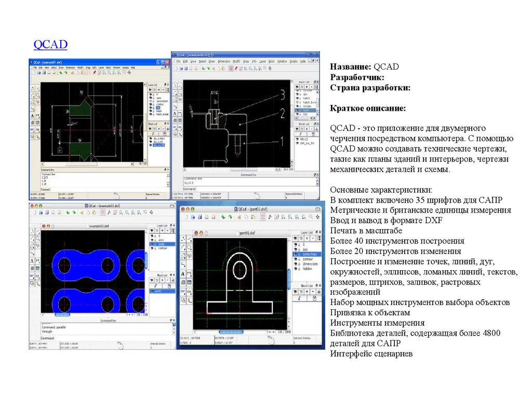This screenshot has height=399, width=532.
Task: Open the Help menu in example01.dxf window
Action: [132, 68]
